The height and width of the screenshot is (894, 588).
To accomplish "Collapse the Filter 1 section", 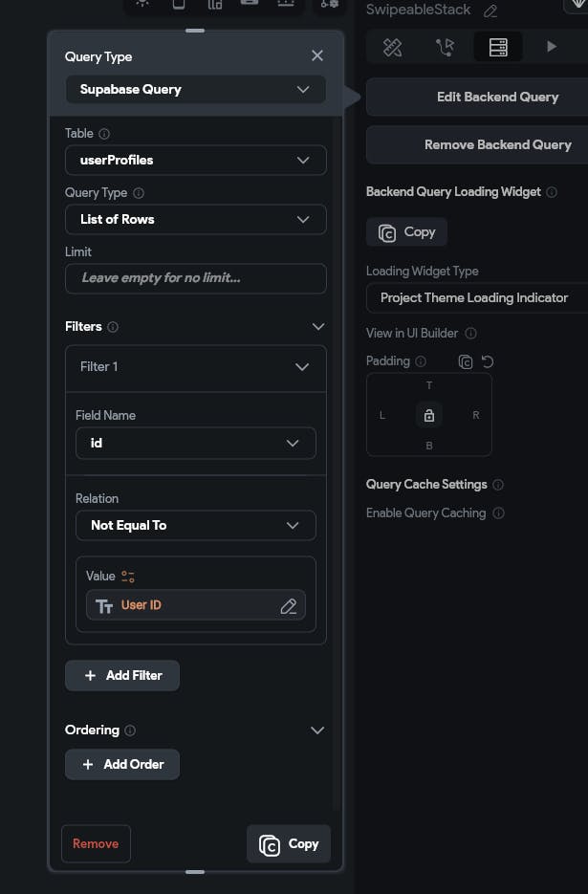I will (302, 367).
